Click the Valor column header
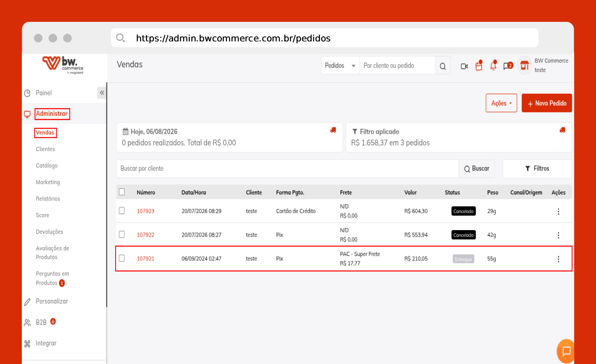This screenshot has width=596, height=364. (x=411, y=192)
